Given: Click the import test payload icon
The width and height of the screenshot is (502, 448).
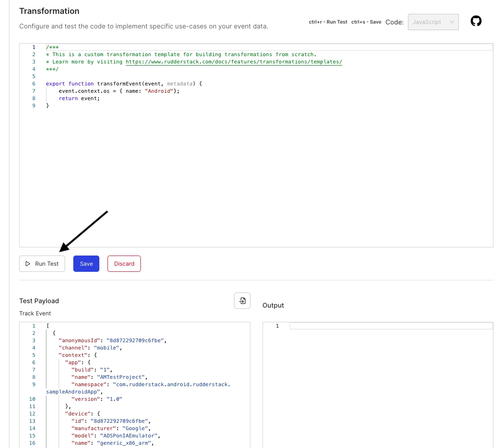Looking at the screenshot, I should pyautogui.click(x=242, y=301).
